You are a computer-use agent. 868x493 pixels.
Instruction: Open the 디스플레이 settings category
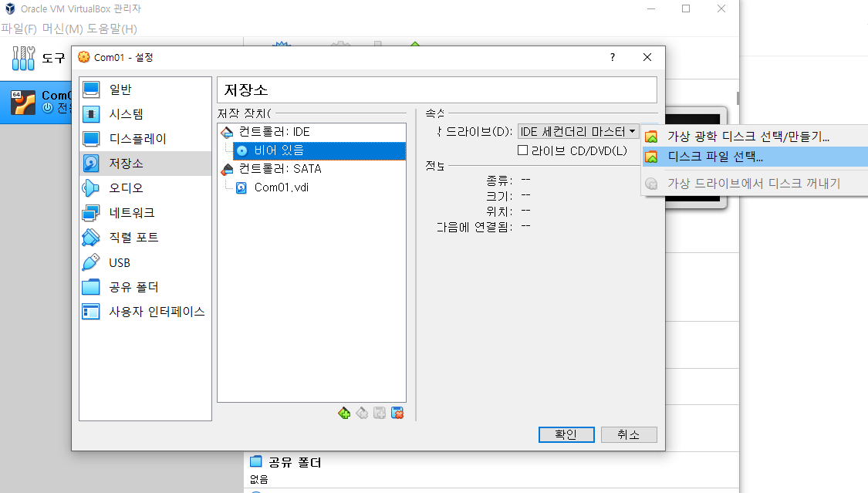pos(145,138)
